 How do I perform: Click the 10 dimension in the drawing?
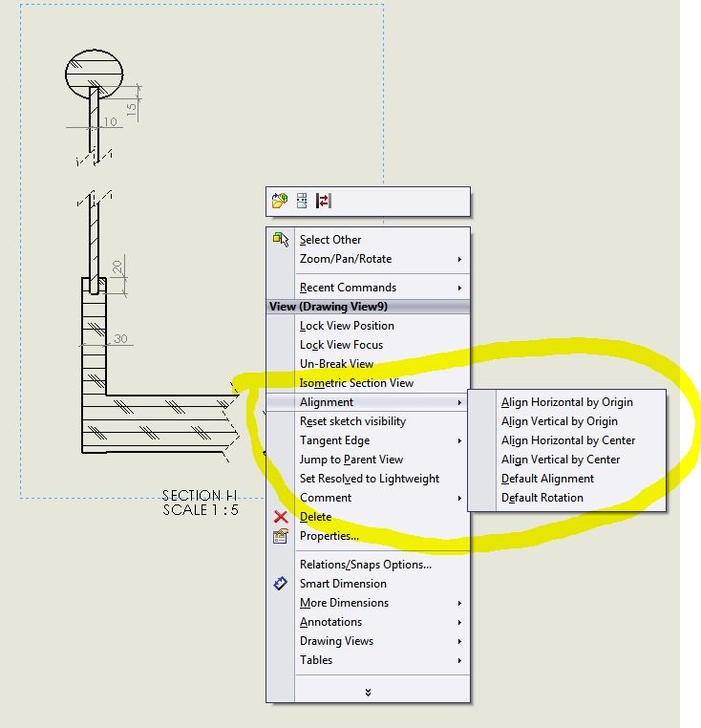tap(110, 121)
